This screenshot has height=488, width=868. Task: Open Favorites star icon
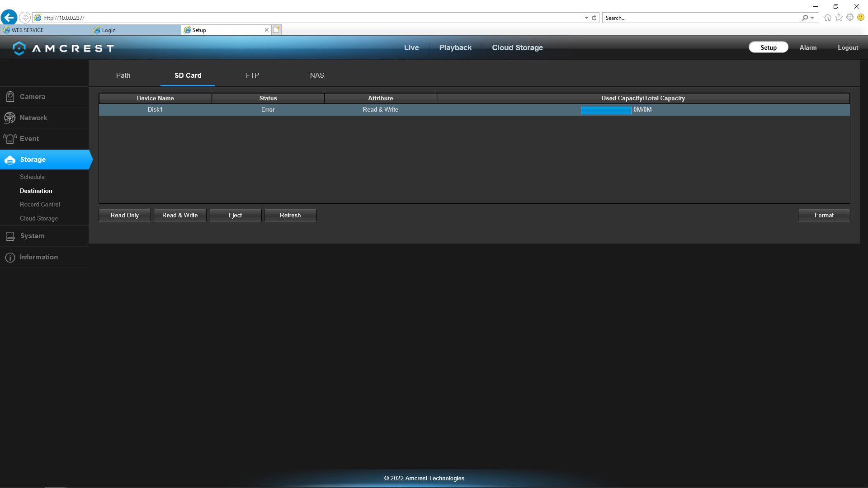839,18
